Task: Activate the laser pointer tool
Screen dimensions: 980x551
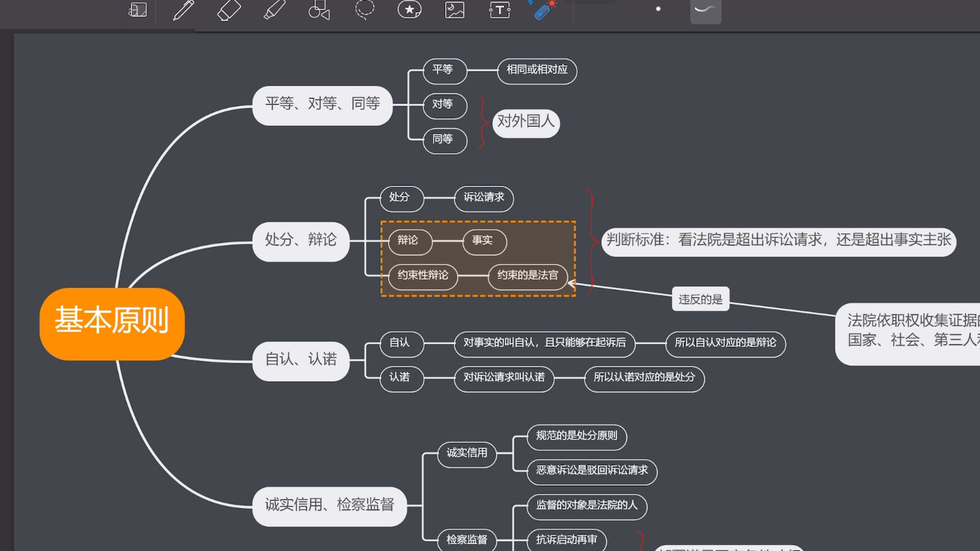Action: tap(544, 9)
